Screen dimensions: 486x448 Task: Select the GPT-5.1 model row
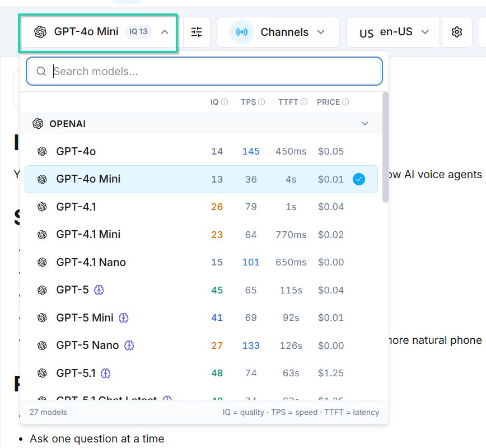76,373
